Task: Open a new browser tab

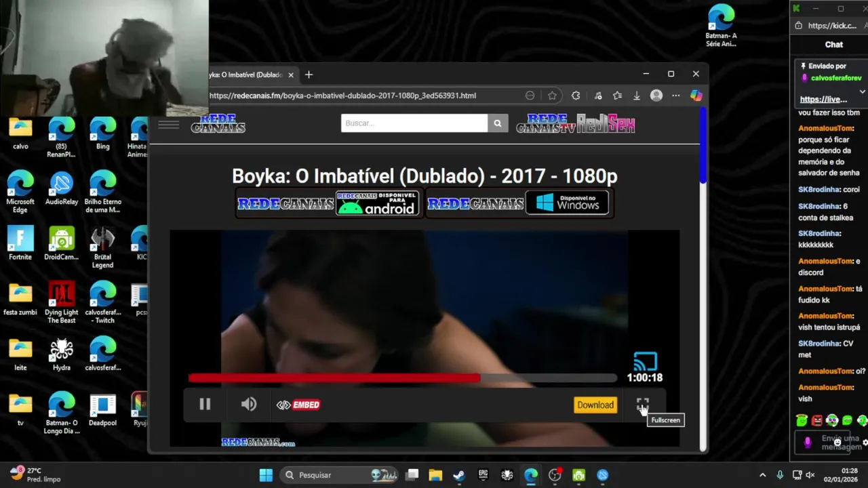Action: tap(309, 75)
